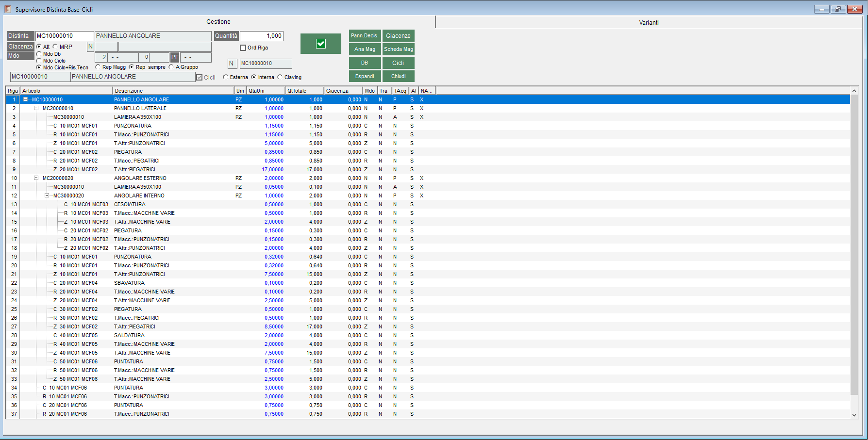Collapse the MC20000010 Pannello Laterale node
The image size is (868, 440).
(36, 108)
